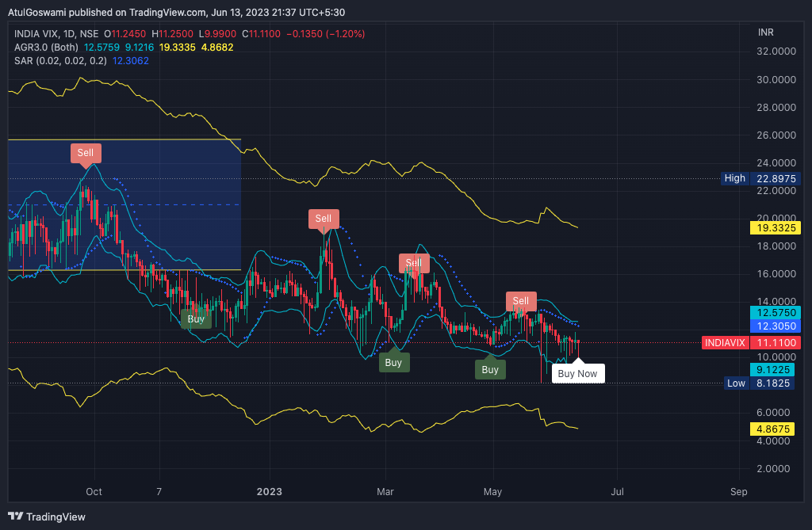The height and width of the screenshot is (530, 812).
Task: Click the Sell marker after Mar
Action: point(414,263)
